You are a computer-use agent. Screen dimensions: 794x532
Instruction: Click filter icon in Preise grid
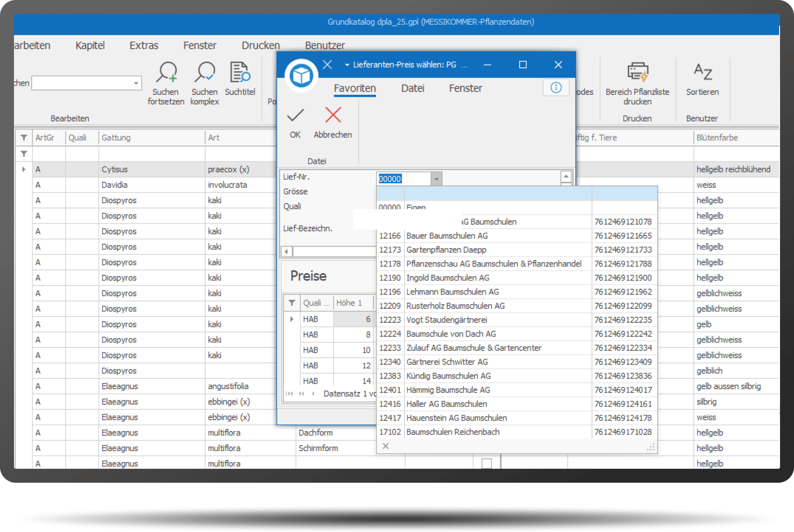[292, 303]
